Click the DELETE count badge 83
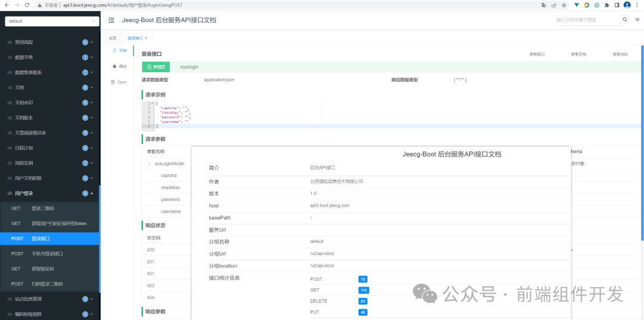 [x=363, y=301]
